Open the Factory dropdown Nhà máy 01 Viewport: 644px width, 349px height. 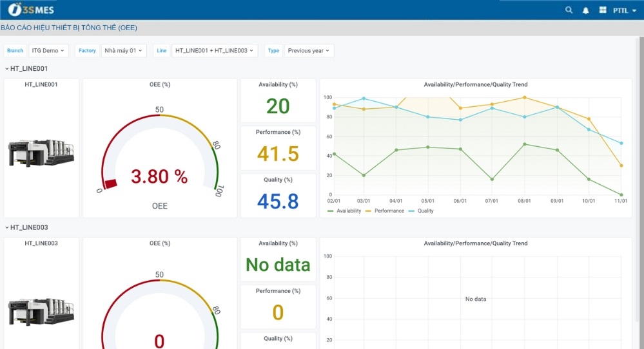(123, 51)
